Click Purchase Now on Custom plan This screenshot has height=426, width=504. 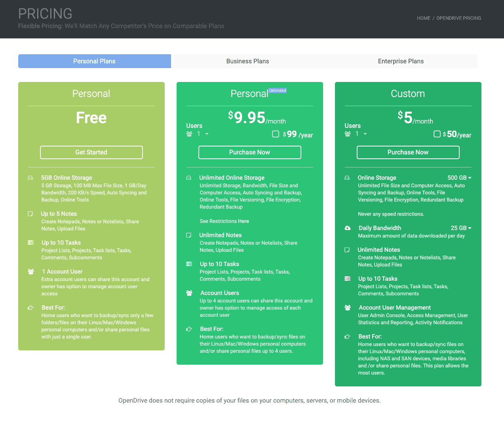click(x=408, y=152)
